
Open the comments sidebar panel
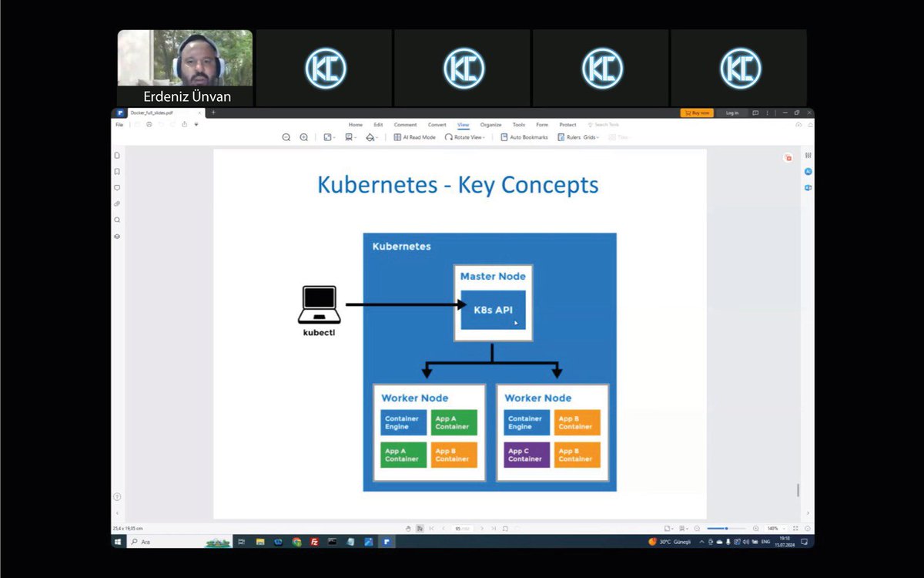pyautogui.click(x=117, y=187)
